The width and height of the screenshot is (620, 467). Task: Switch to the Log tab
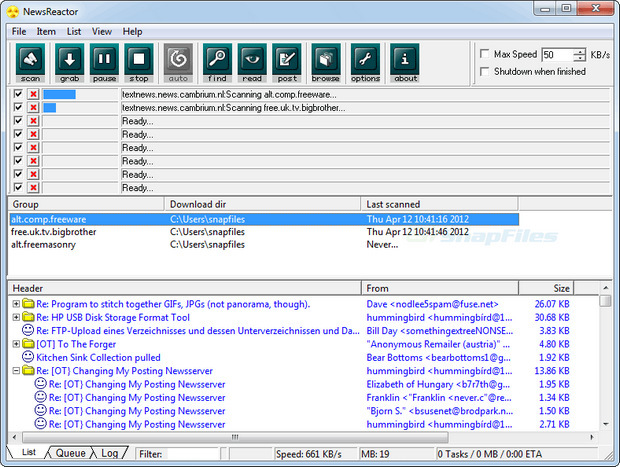tap(110, 453)
